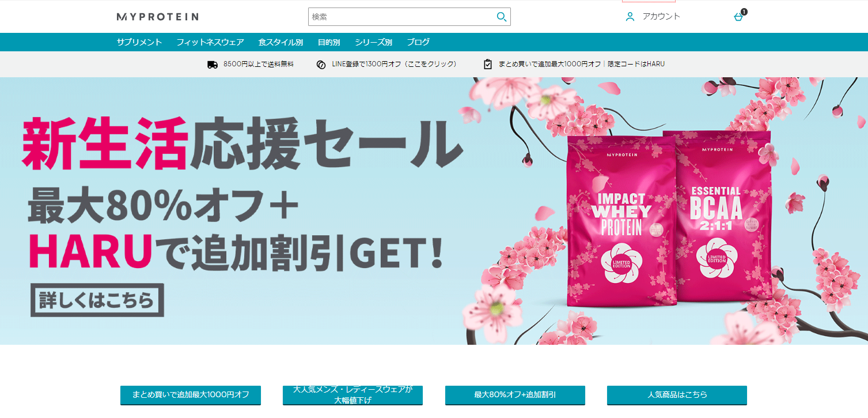The height and width of the screenshot is (418, 868).
Task: Click the search magnifier icon
Action: point(502,17)
